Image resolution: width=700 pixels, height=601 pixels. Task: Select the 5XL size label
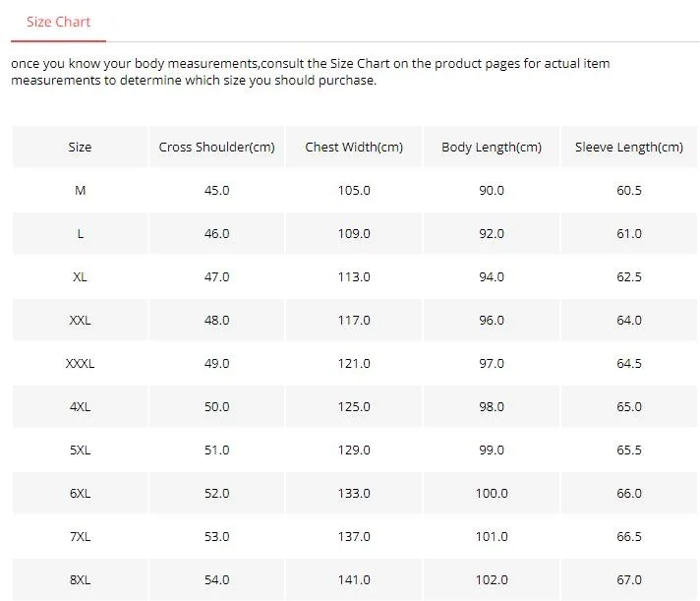[80, 451]
